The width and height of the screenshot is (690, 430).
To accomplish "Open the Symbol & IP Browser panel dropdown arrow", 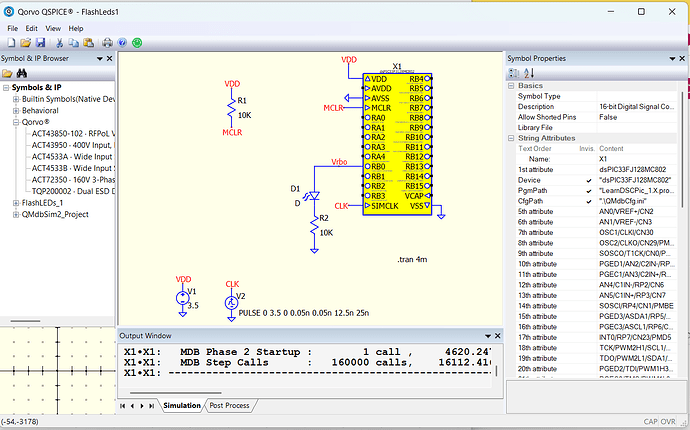I will click(100, 59).
